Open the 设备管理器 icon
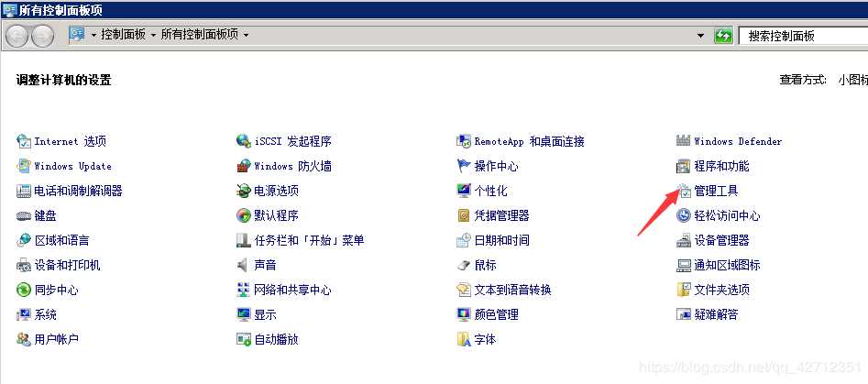This screenshot has height=384, width=868. (684, 241)
